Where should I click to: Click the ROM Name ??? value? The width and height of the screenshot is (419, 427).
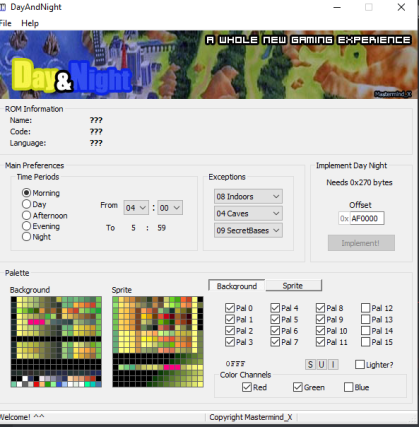96,120
